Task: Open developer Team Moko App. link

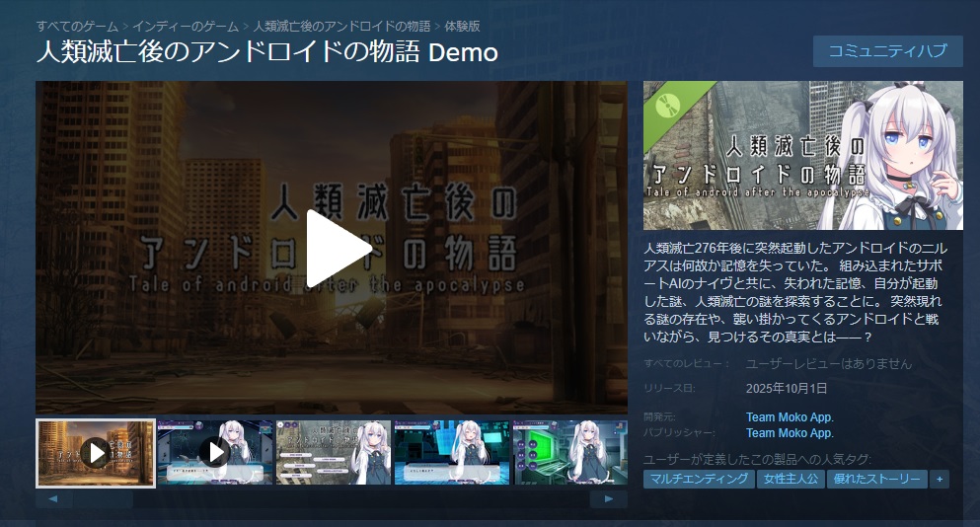Action: [790, 417]
